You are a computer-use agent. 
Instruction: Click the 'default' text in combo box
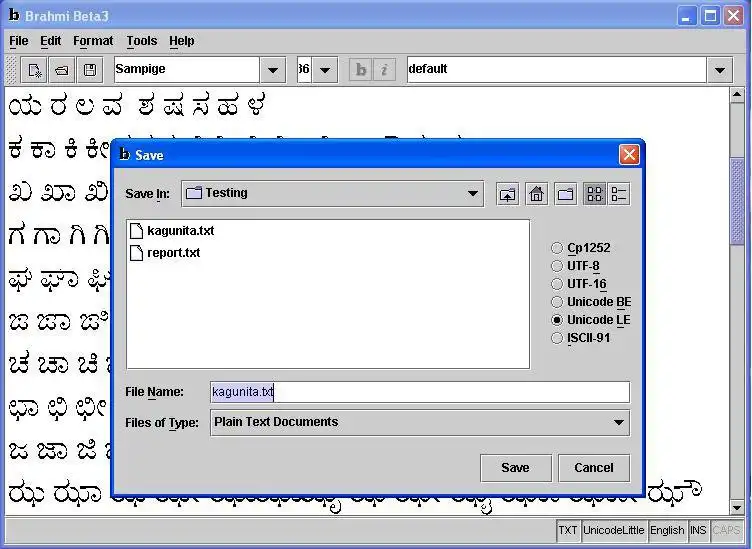[428, 69]
